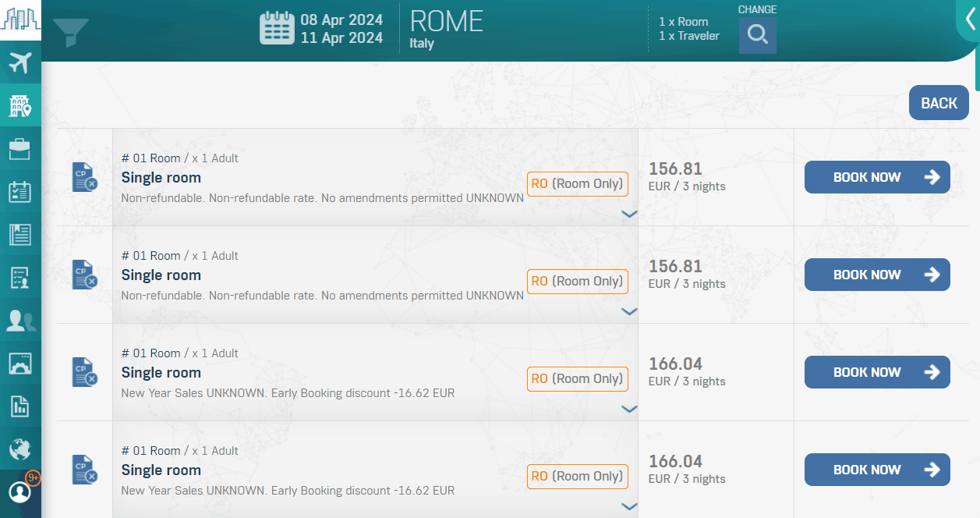The image size is (980, 518).
Task: Collapse the right side panel arrow
Action: (968, 19)
